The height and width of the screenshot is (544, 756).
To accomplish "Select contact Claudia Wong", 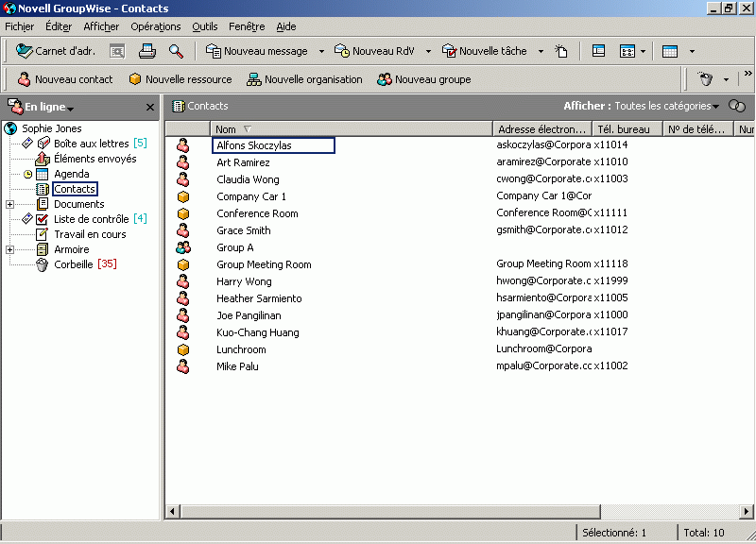I will 248,179.
